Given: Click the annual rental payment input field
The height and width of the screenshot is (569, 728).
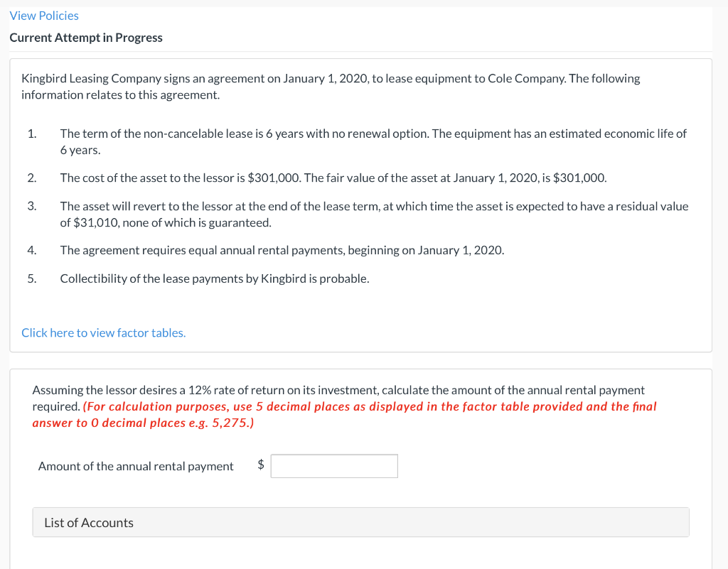Looking at the screenshot, I should 333,466.
